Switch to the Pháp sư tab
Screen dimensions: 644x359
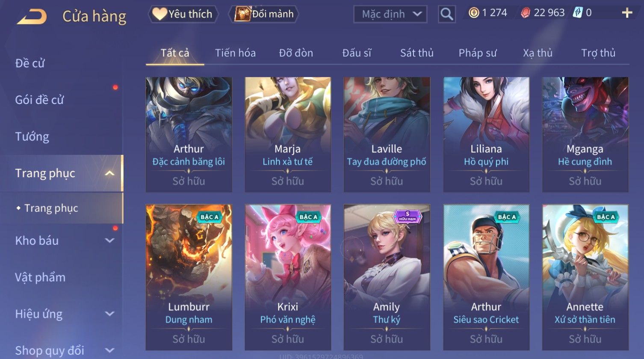coord(478,53)
